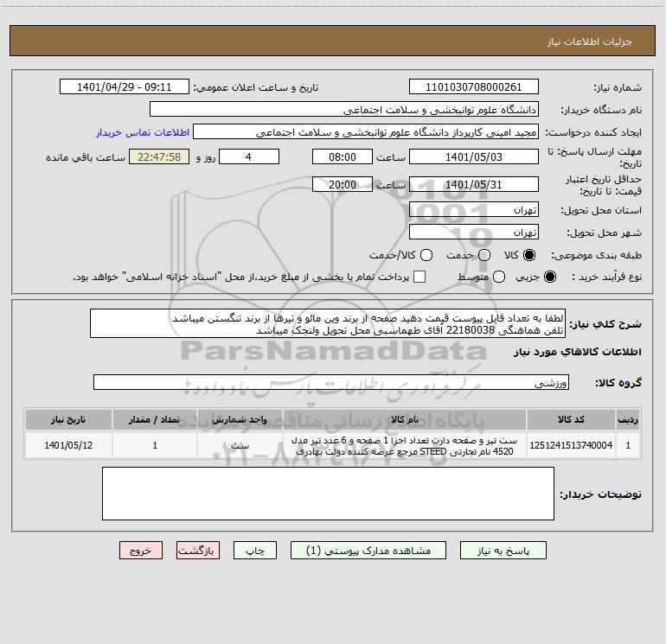Click the گروه کالا field ورزشی
The height and width of the screenshot is (644, 666).
click(x=331, y=382)
